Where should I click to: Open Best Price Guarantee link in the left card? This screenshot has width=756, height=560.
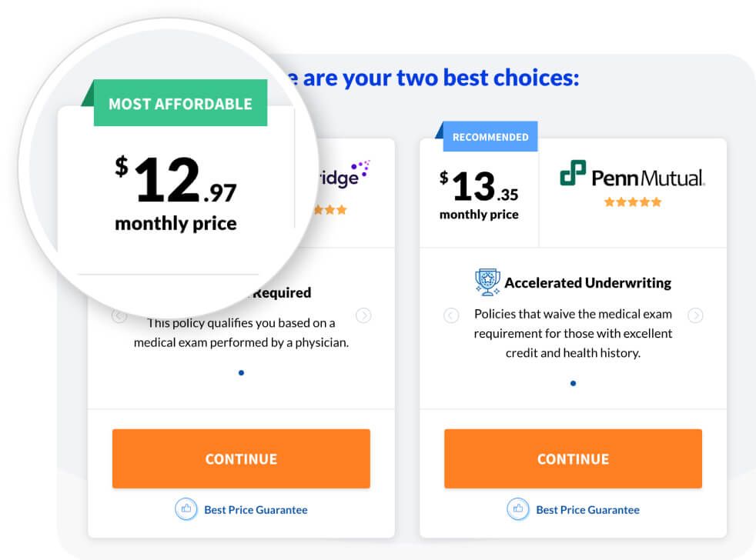click(256, 510)
